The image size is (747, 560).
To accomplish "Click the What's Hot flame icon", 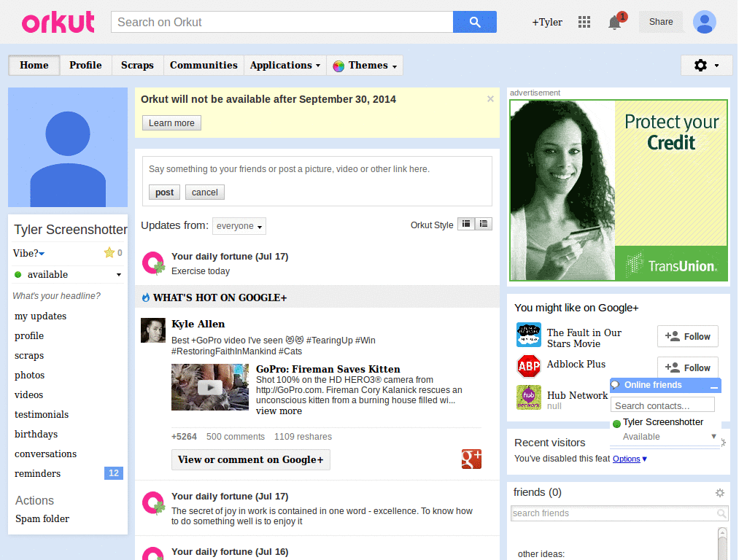I will click(146, 297).
